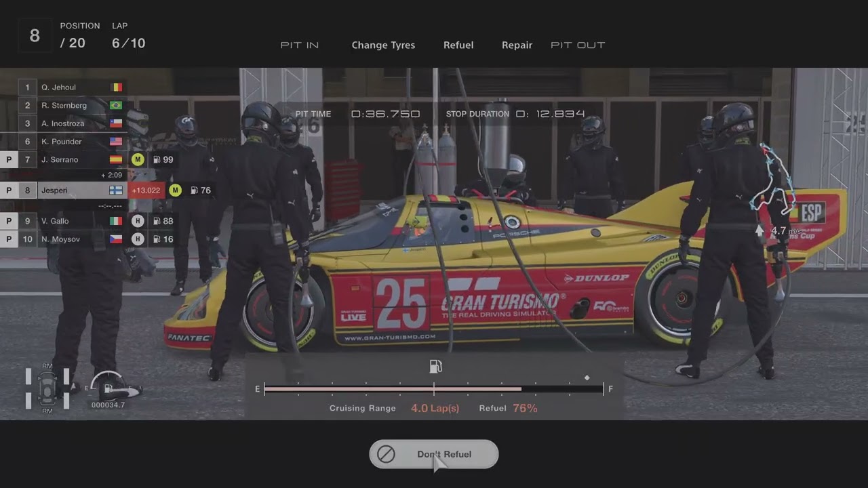The height and width of the screenshot is (488, 868).
Task: Click the fuel pump icon above gauge
Action: tap(435, 367)
